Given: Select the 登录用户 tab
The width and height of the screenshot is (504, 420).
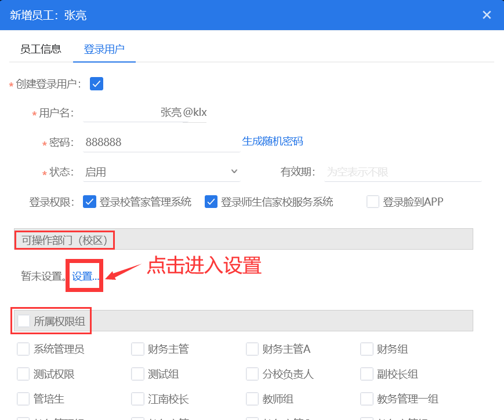Looking at the screenshot, I should (104, 49).
